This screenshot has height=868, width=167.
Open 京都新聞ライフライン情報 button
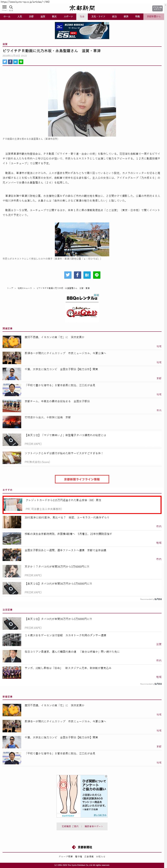point(82,479)
